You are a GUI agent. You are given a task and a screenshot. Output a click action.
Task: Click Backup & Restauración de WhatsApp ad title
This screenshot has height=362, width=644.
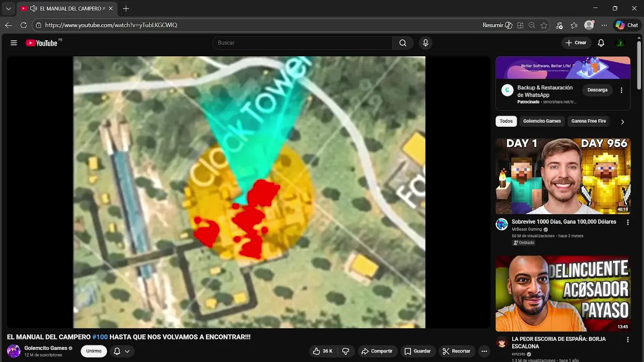tap(545, 91)
